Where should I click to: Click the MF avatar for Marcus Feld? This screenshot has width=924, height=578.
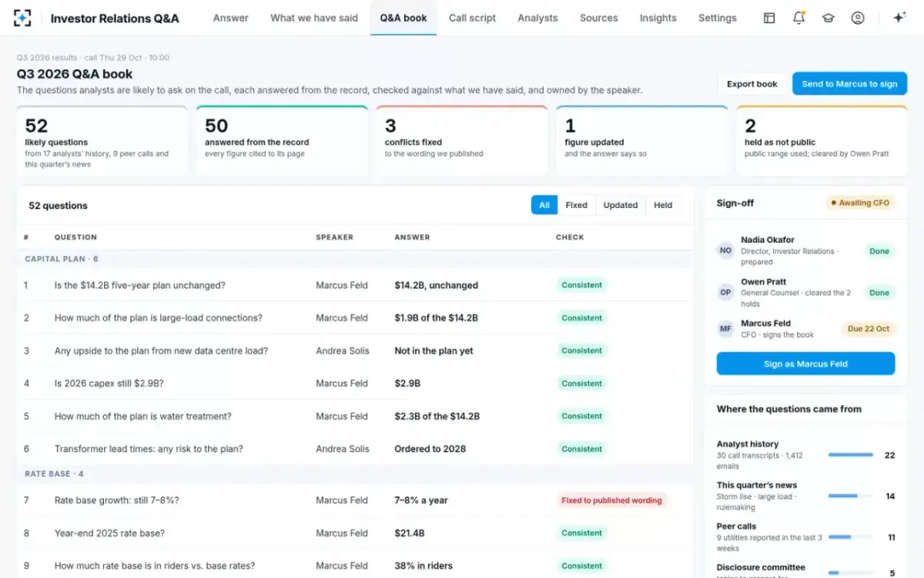(x=725, y=329)
